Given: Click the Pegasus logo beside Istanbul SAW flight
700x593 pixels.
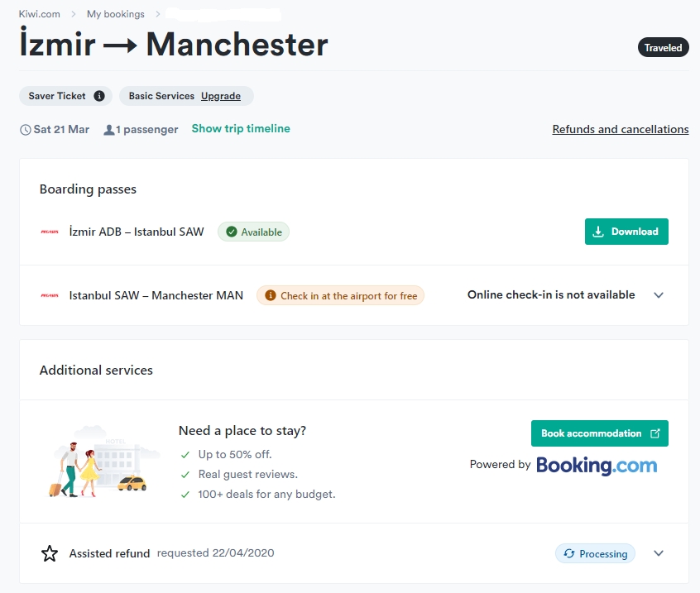Looking at the screenshot, I should pos(51,295).
